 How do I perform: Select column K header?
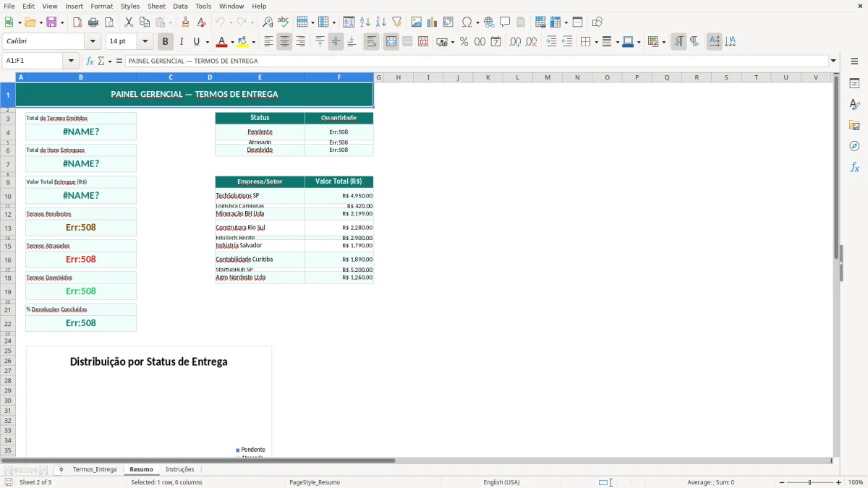click(488, 77)
